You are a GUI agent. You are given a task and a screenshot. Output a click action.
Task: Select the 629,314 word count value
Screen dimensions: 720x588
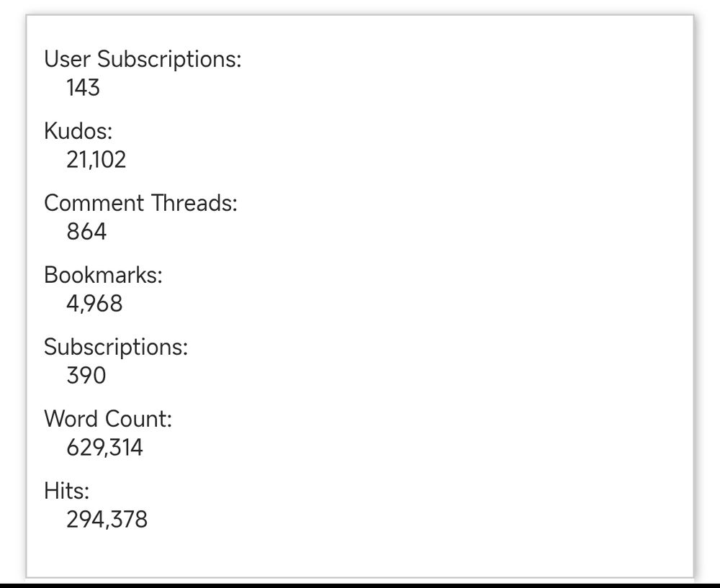104,448
